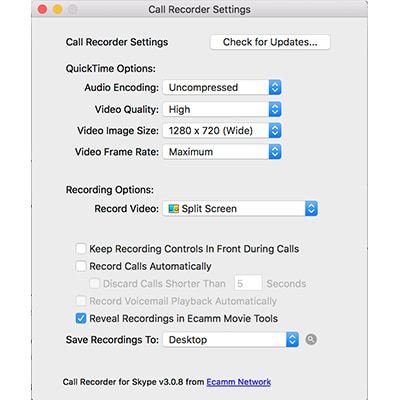
Task: Minimize the window with the yellow button
Action: (x=57, y=9)
